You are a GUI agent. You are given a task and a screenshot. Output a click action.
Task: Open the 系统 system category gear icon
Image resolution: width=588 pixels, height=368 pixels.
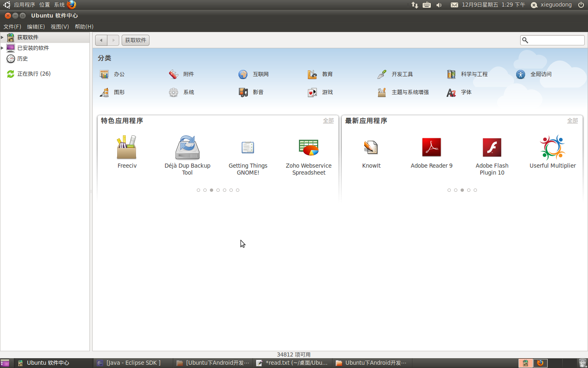(x=174, y=92)
